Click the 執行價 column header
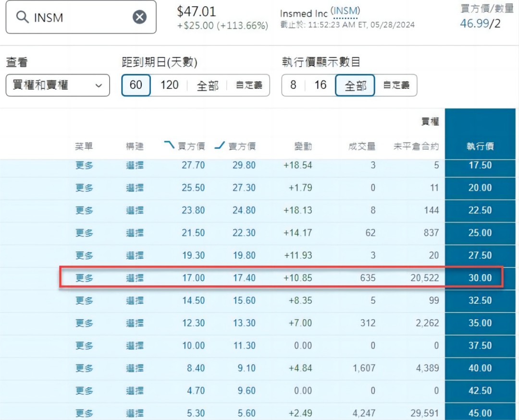Screen dimensions: 519x420 [480, 146]
